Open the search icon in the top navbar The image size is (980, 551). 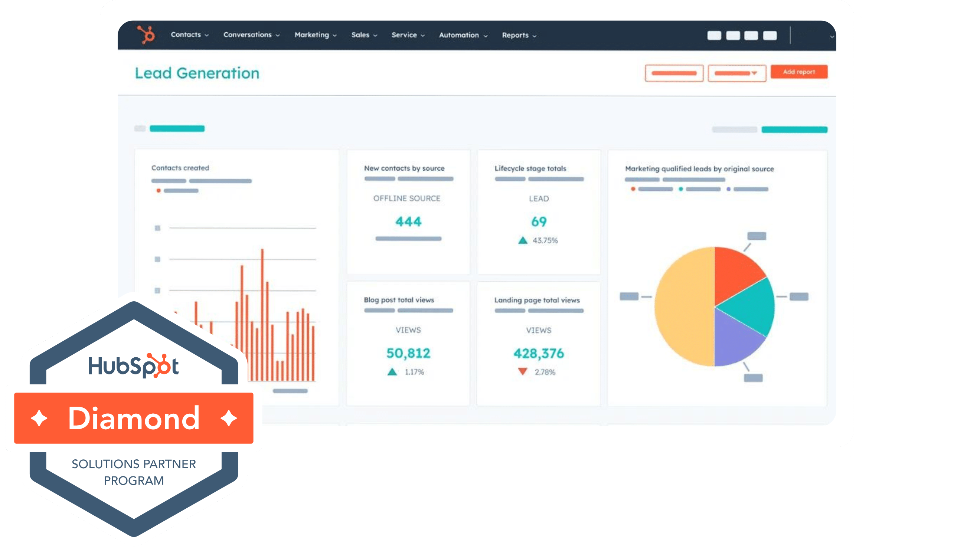click(x=715, y=36)
